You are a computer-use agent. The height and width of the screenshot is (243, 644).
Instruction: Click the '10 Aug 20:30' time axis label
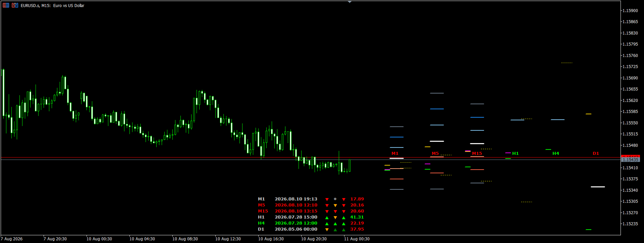point(314,239)
